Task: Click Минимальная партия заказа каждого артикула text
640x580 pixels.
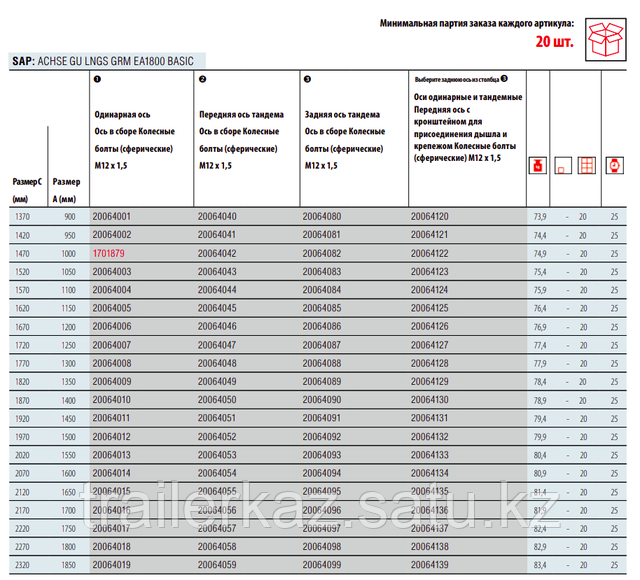Action: pyautogui.click(x=477, y=24)
